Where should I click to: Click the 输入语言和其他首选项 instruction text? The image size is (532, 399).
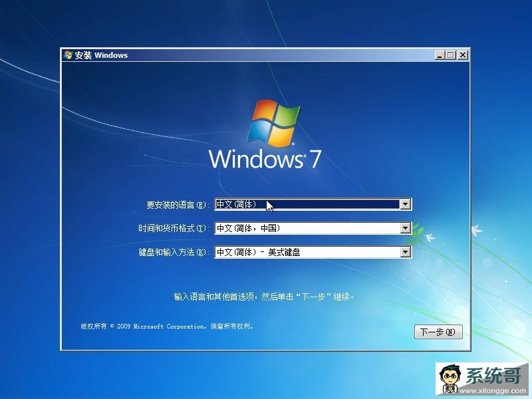coord(264,297)
